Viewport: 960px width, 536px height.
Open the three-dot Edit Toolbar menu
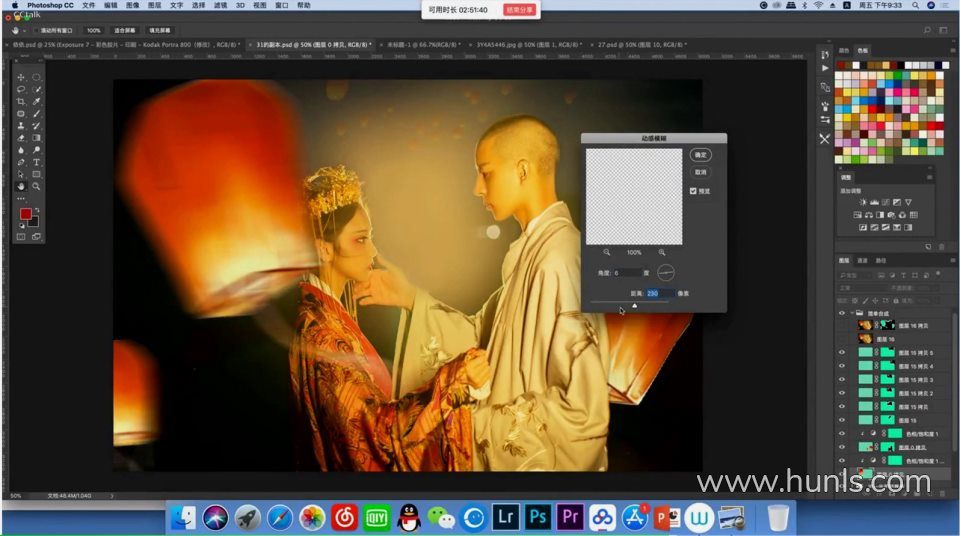21,198
